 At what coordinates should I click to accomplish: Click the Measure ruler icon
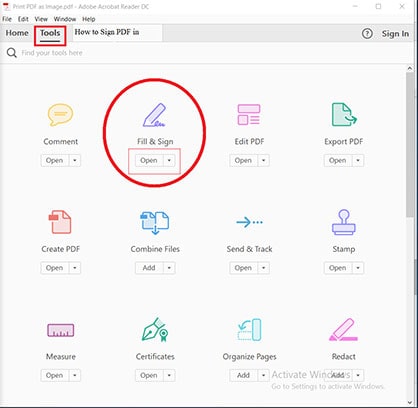point(61,330)
